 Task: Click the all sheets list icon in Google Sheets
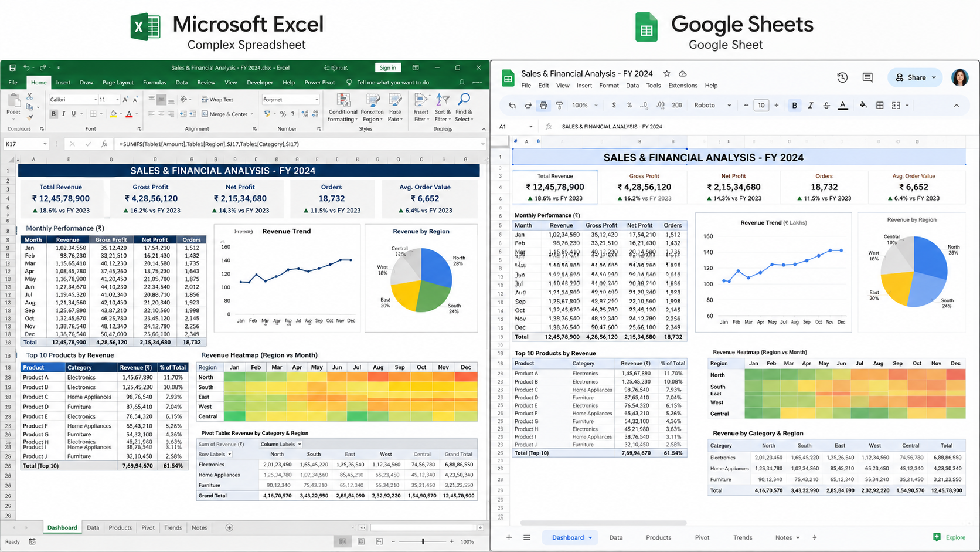click(526, 537)
